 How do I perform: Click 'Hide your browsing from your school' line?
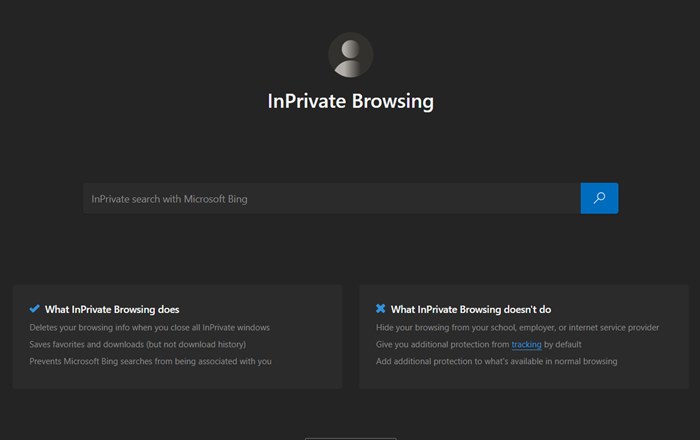[x=517, y=328]
